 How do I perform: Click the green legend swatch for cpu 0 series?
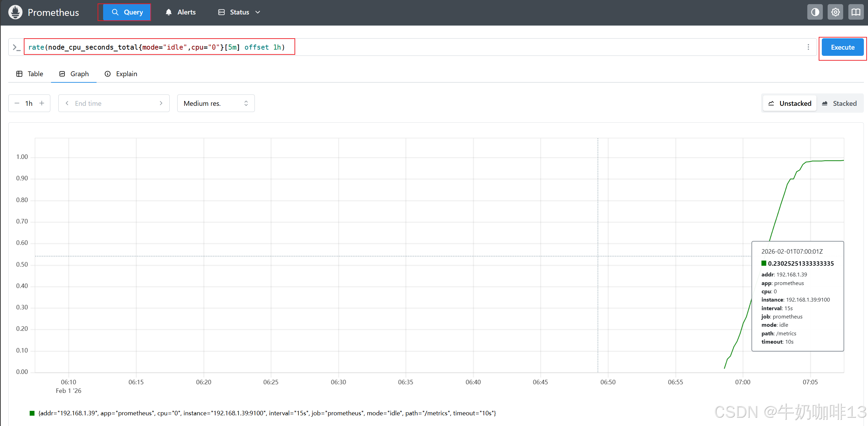pos(32,413)
